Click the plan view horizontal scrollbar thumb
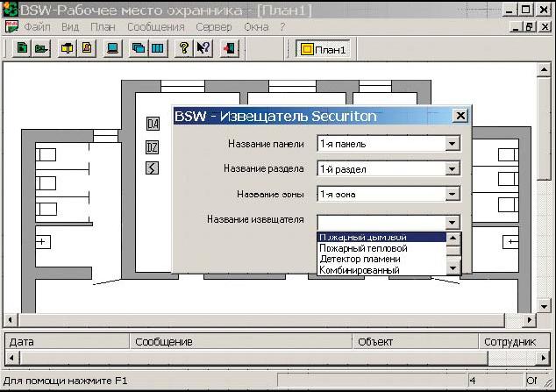This screenshot has height=392, width=556. pos(261,320)
